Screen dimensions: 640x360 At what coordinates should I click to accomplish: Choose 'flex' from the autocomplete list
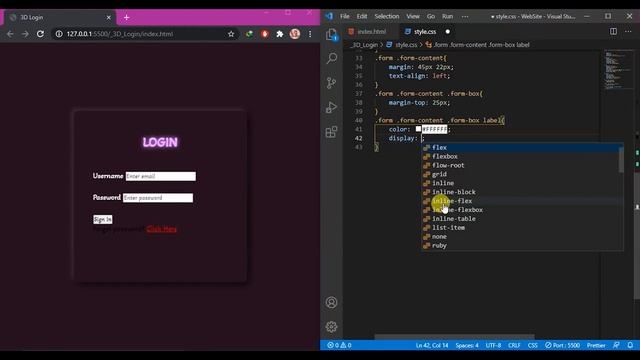[522, 147]
